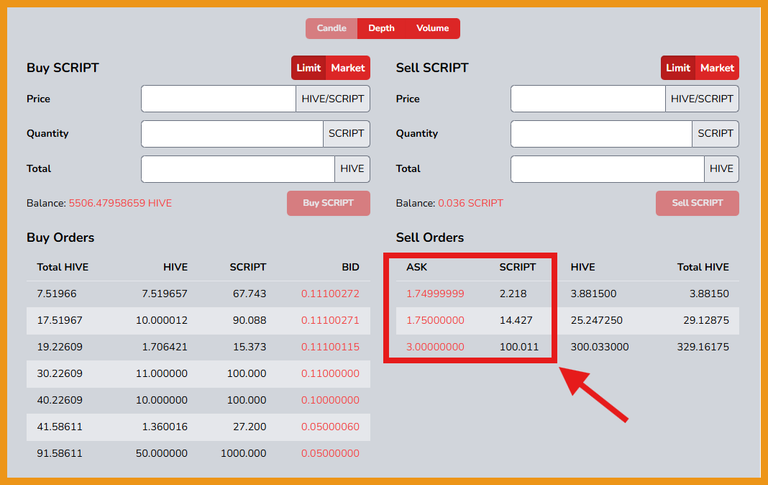Image resolution: width=768 pixels, height=485 pixels.
Task: Select Market order in Buy SCRIPT
Action: click(x=348, y=68)
